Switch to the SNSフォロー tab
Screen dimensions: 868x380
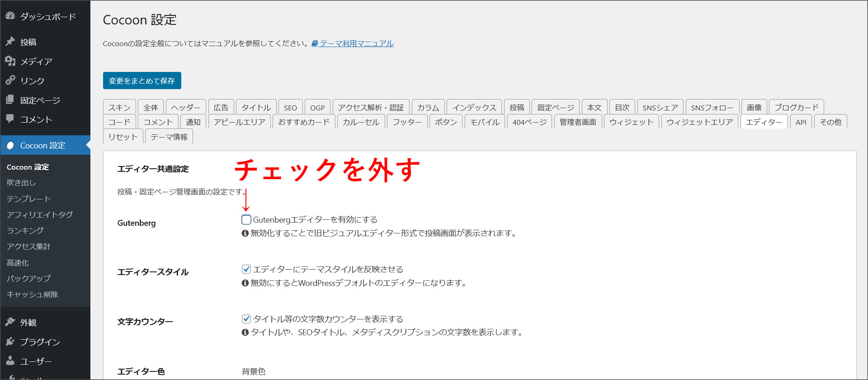point(712,107)
